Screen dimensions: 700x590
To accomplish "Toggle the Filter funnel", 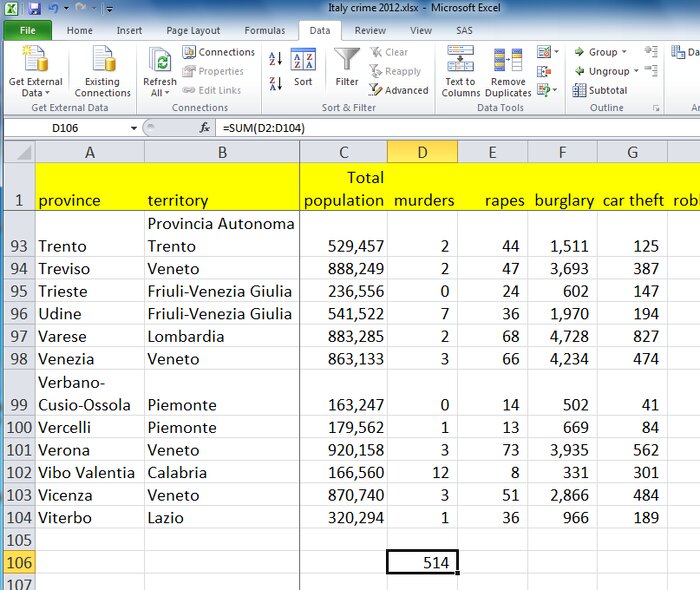I will pyautogui.click(x=347, y=68).
